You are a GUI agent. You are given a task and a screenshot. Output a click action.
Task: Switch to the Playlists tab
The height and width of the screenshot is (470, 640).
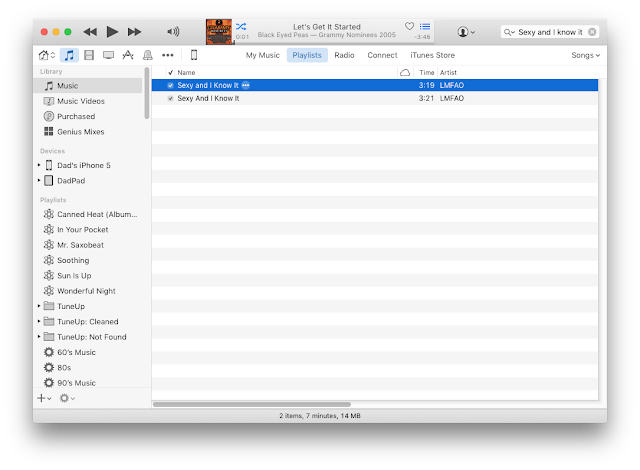307,55
